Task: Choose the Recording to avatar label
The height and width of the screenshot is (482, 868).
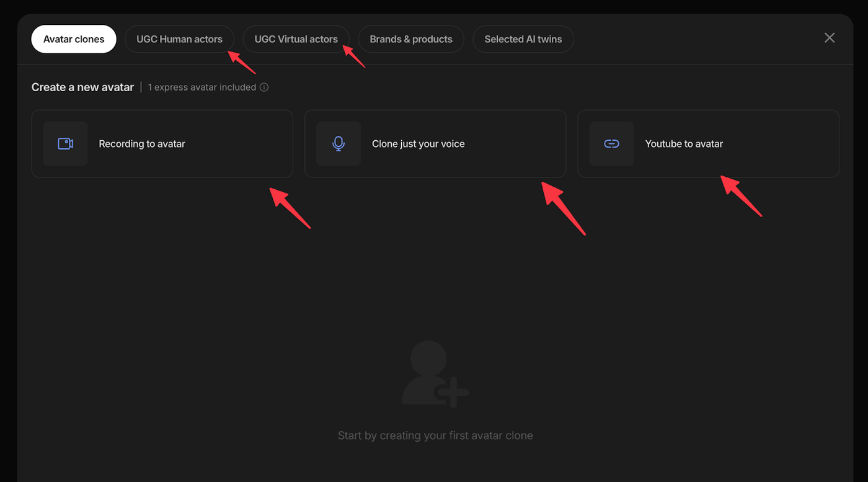Action: click(x=142, y=144)
